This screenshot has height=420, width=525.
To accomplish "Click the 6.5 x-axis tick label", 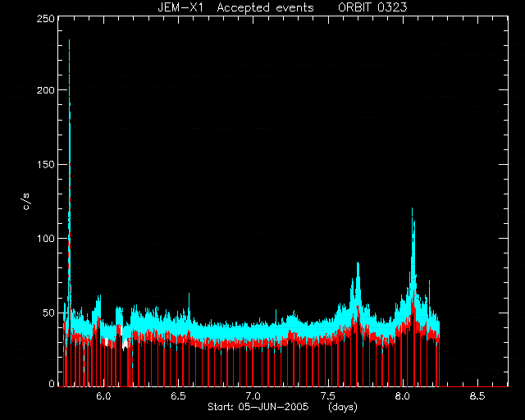I will pyautogui.click(x=178, y=396).
